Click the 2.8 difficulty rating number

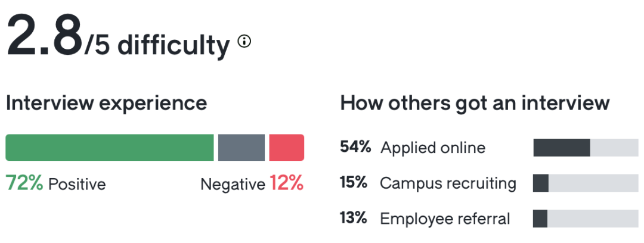pos(44,36)
